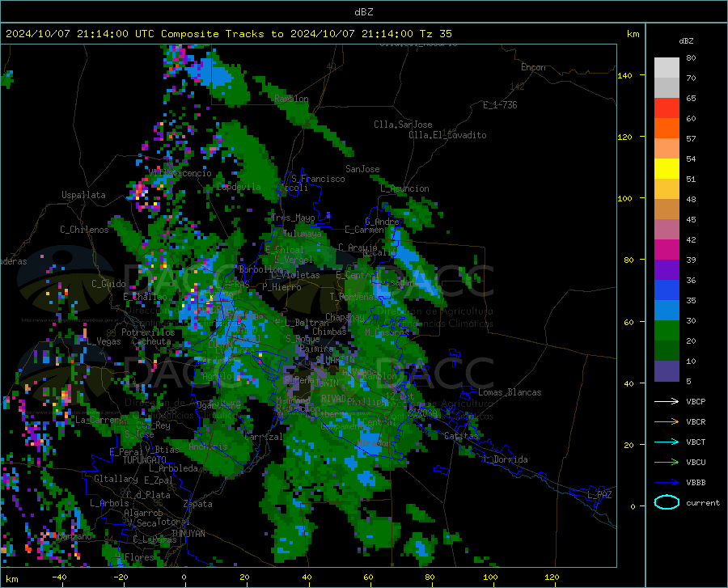Click the Ramblon label near the map top
Viewport: 728px width, 588px height.
291,99
